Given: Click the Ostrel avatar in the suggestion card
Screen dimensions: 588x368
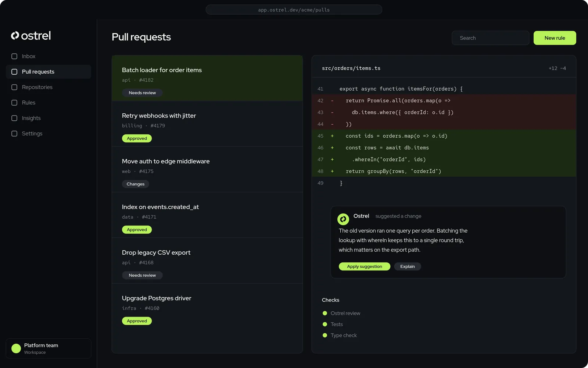Looking at the screenshot, I should pyautogui.click(x=343, y=219).
